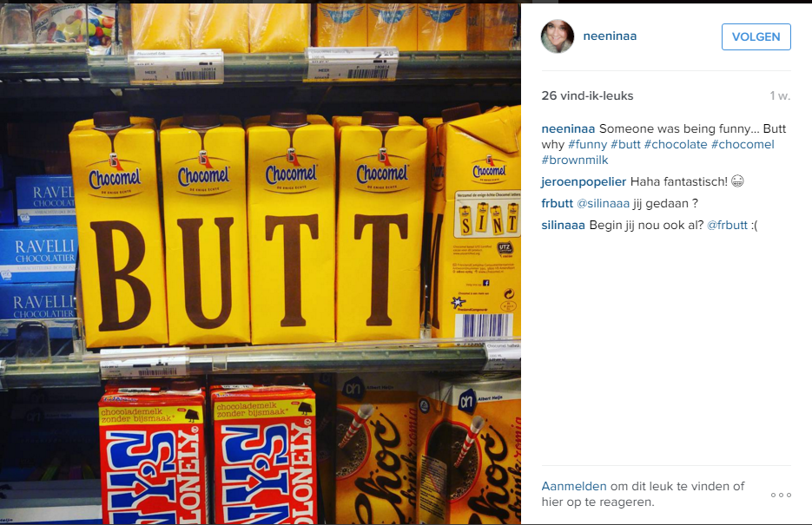Open commenter silinaaa's profile
The height and width of the screenshot is (525, 812).
[x=563, y=225]
